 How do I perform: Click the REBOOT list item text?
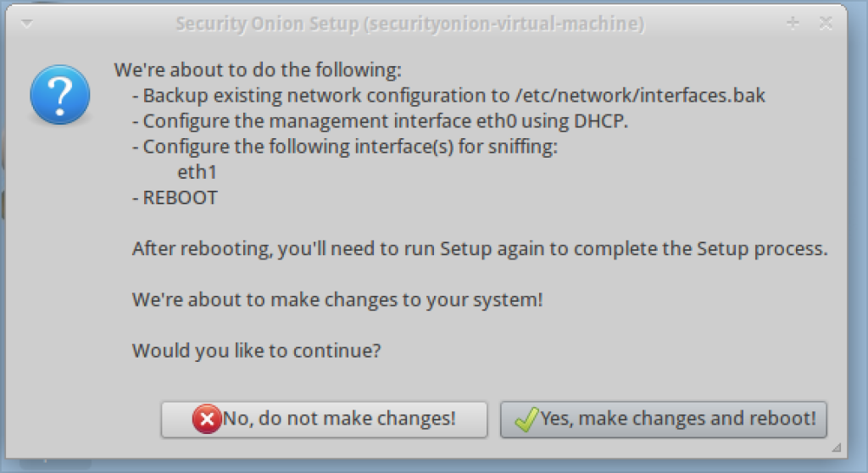coord(180,198)
